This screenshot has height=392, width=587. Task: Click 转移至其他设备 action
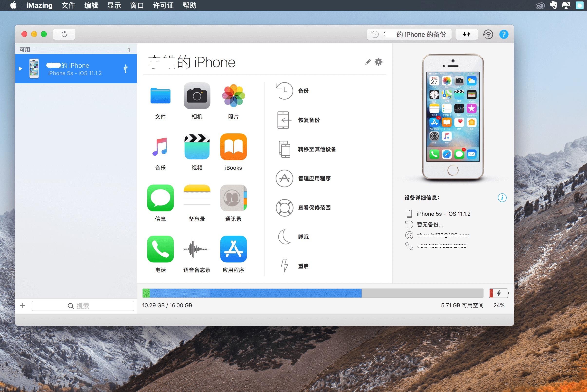(x=317, y=149)
